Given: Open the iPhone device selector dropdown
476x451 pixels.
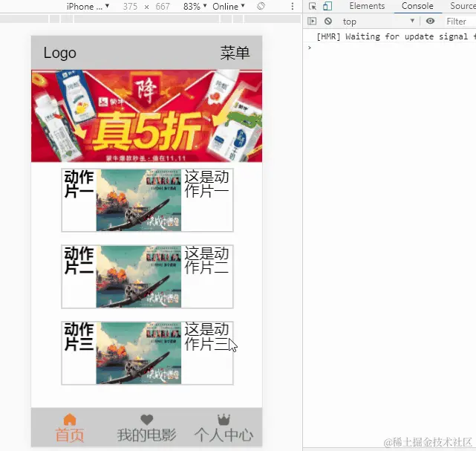Looking at the screenshot, I should (x=88, y=7).
